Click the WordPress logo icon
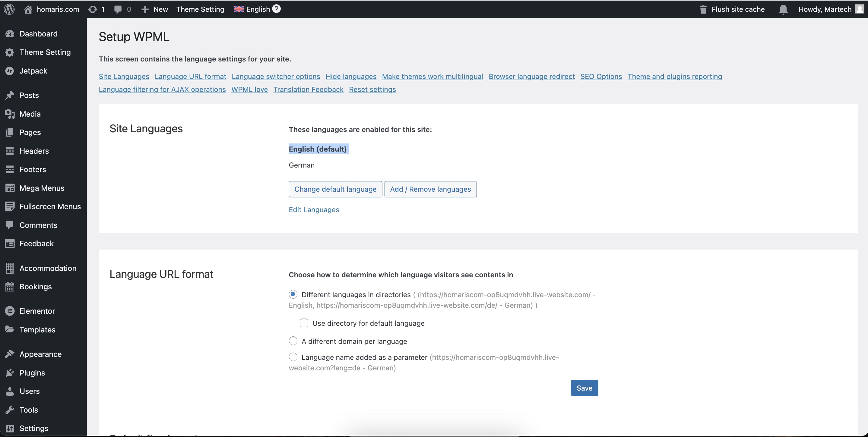Screen dimensions: 868x437 pos(9,9)
